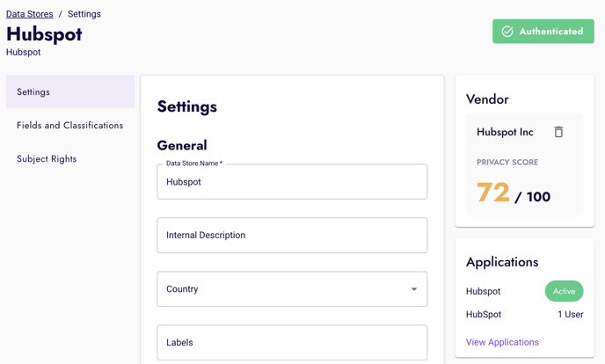Viewport: 605px width, 364px height.
Task: Click the Settings breadcrumb item
Action: [84, 14]
